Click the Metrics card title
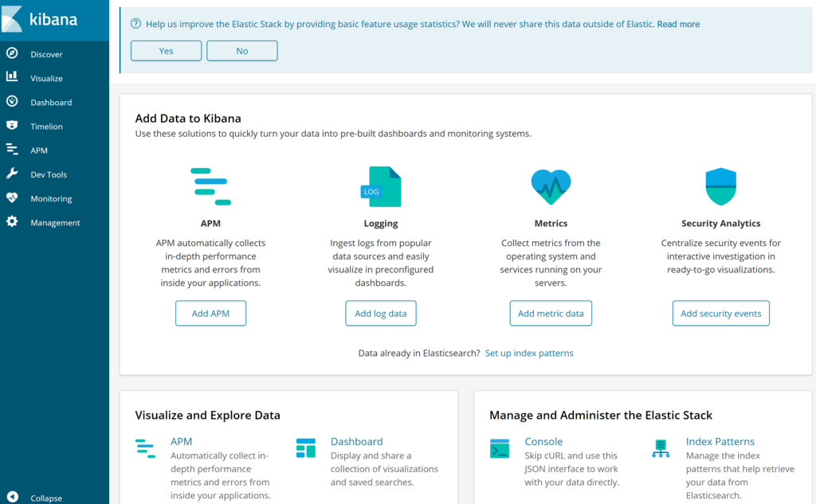 551,223
